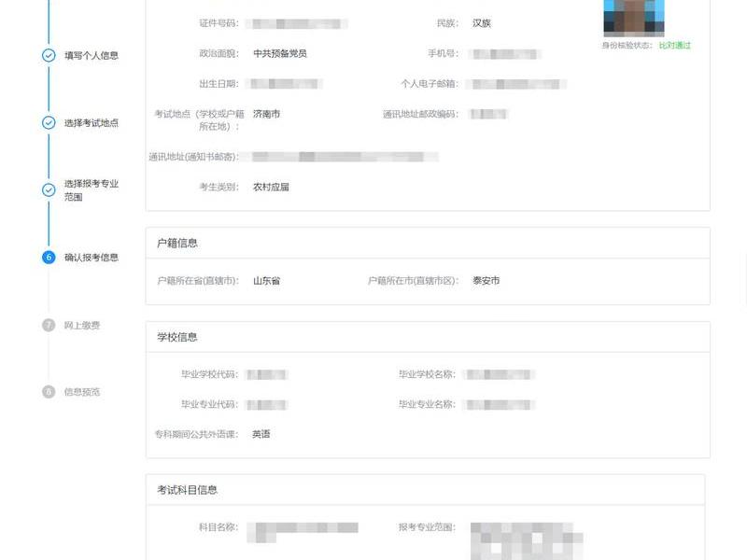
Task: Click the step 7 circle beside 网上缴费
Action: click(49, 325)
